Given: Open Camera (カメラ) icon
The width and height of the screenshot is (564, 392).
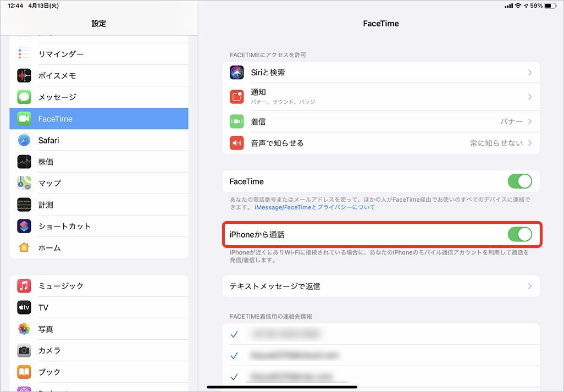Looking at the screenshot, I should (x=24, y=350).
